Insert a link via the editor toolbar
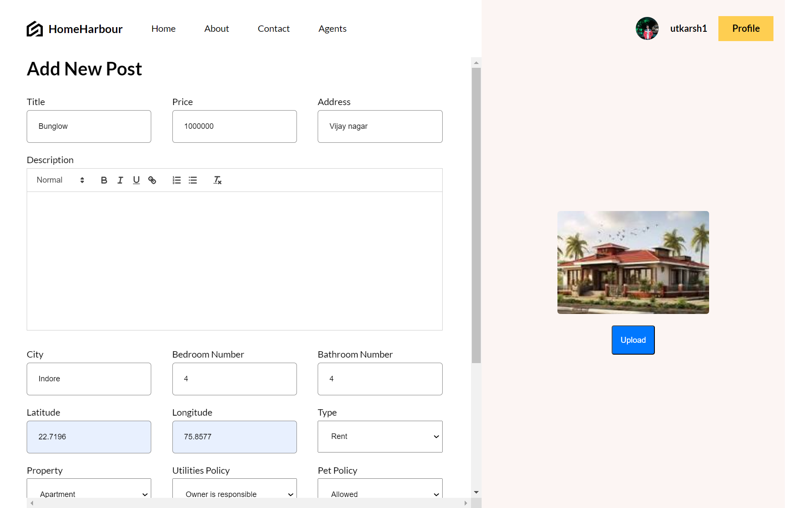This screenshot has height=508, width=812. [x=152, y=180]
